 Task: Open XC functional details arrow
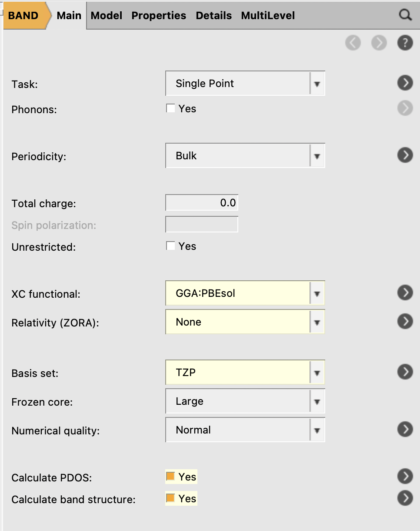tap(405, 292)
